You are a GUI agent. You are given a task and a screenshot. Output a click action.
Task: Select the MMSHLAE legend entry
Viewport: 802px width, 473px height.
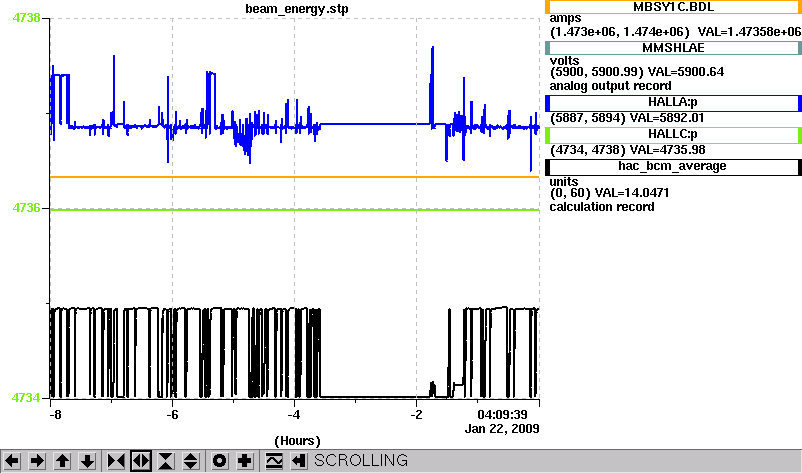[673, 48]
